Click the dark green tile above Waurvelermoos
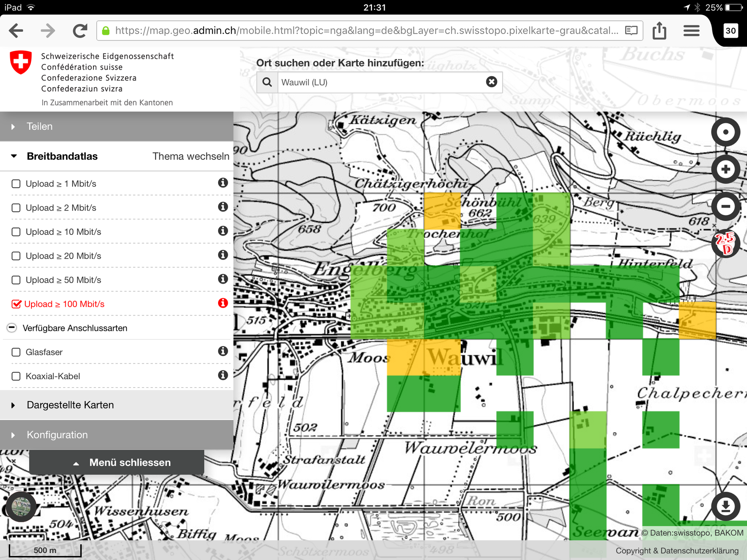Viewport: 747px width, 560px height. [515, 429]
